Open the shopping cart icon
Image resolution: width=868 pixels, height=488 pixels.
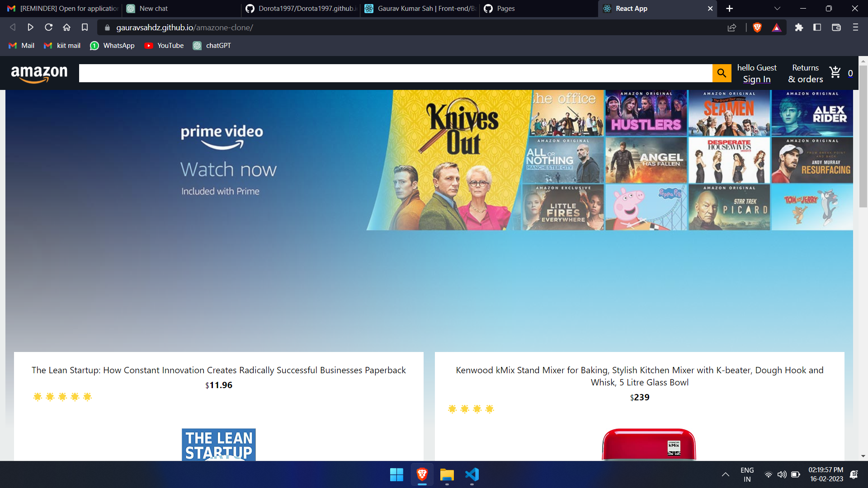point(835,72)
